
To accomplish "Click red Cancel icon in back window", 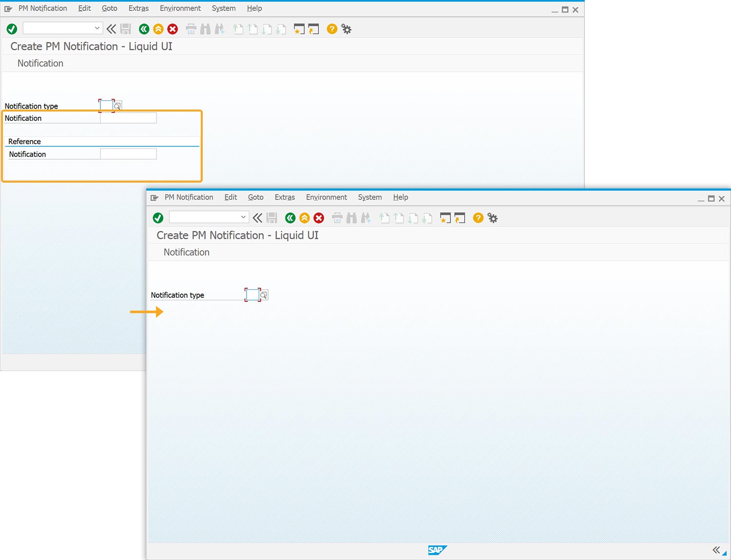I will point(173,29).
